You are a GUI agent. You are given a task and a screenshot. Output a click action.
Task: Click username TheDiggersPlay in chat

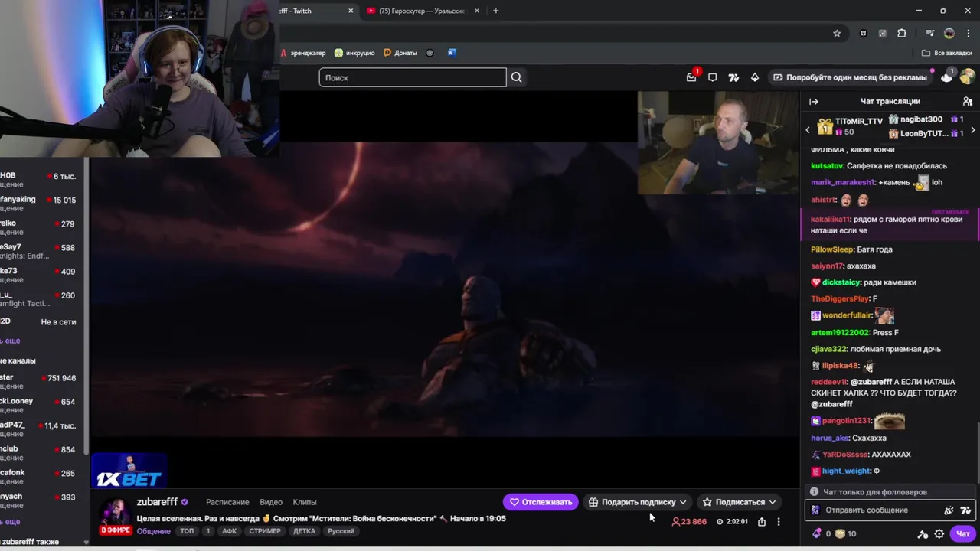pyautogui.click(x=840, y=298)
